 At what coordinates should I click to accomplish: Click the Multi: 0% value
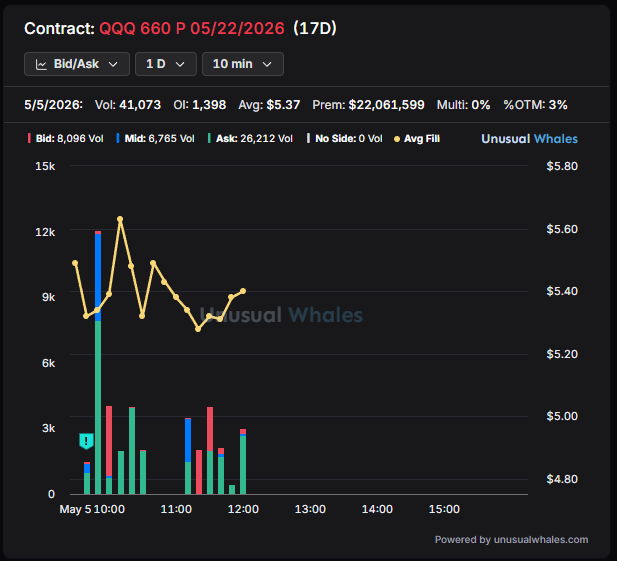click(x=464, y=105)
